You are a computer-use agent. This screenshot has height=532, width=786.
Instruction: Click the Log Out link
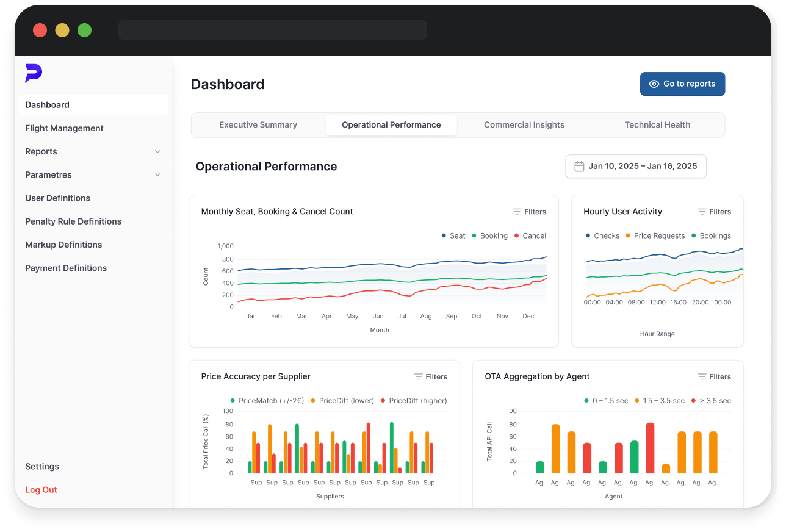pos(41,490)
